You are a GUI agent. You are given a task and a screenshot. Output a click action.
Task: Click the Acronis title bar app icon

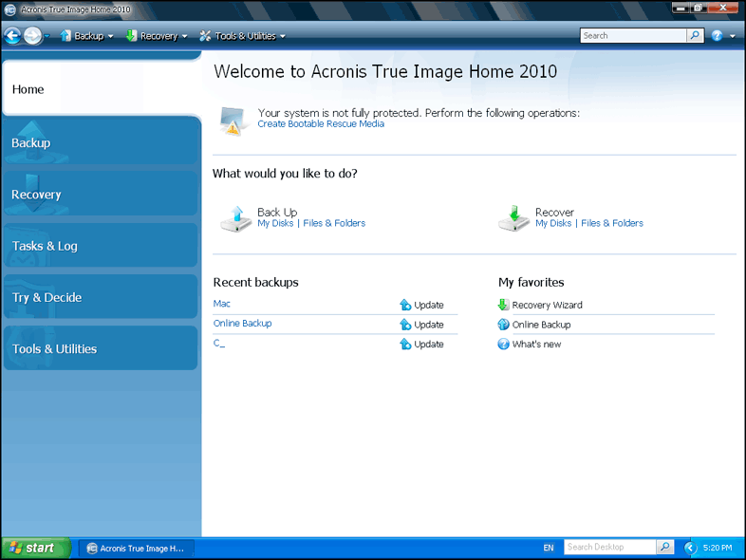point(10,9)
